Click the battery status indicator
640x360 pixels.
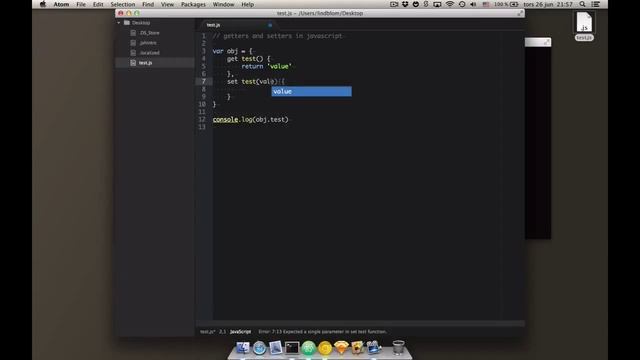click(506, 4)
